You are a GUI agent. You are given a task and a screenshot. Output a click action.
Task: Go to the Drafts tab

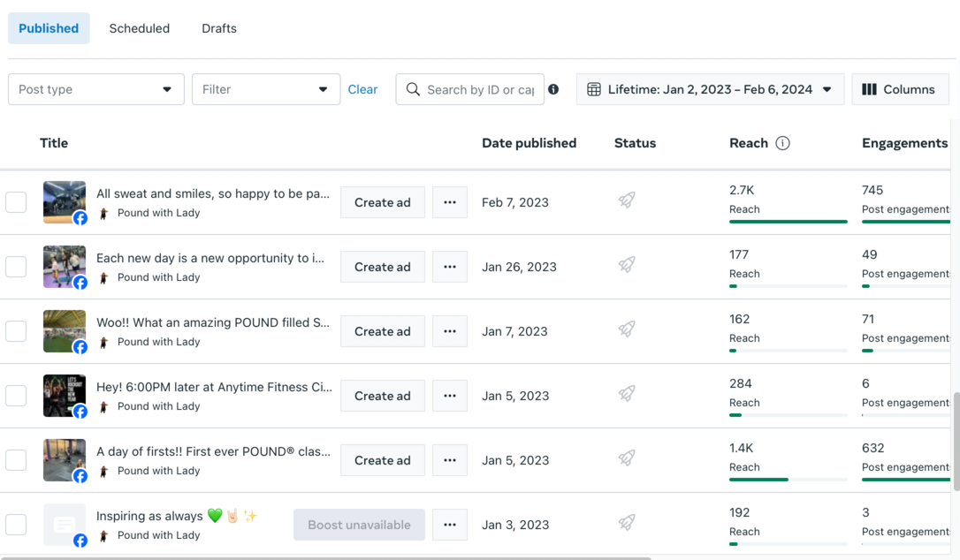coord(219,28)
